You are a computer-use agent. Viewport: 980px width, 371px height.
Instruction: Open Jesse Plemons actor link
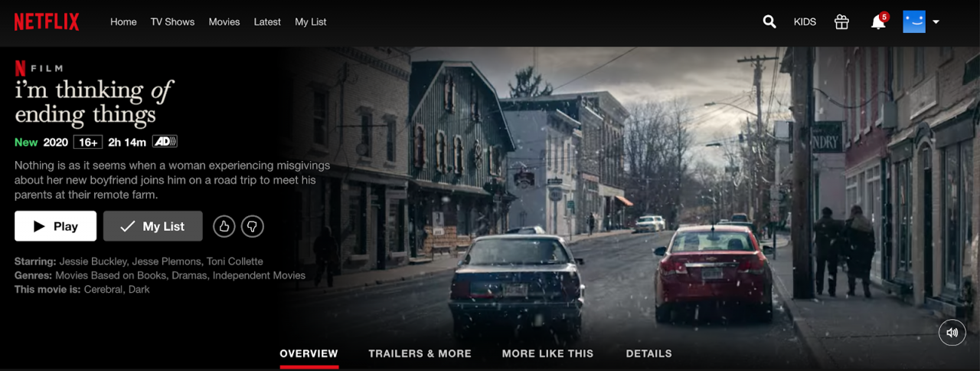click(166, 261)
